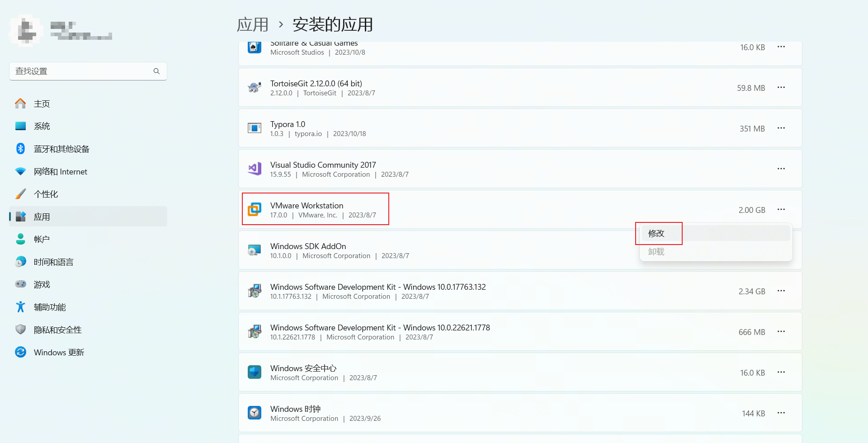The image size is (868, 443).
Task: Select the VMware, Inc. publisher text
Action: pos(318,215)
